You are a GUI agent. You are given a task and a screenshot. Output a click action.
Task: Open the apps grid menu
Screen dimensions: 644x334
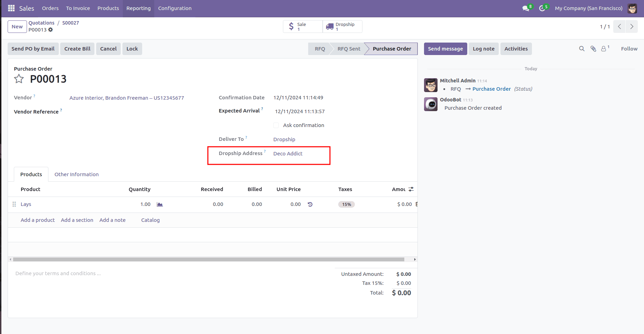coord(10,8)
